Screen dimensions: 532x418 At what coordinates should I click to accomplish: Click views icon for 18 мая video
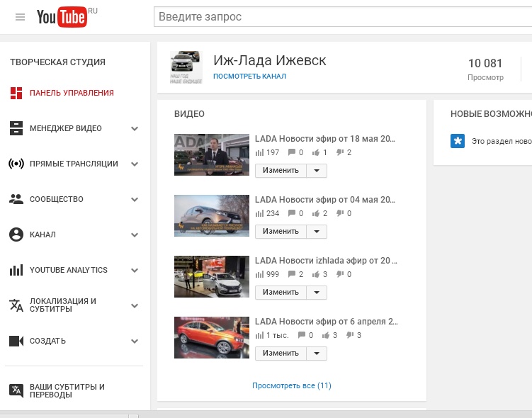tap(259, 152)
